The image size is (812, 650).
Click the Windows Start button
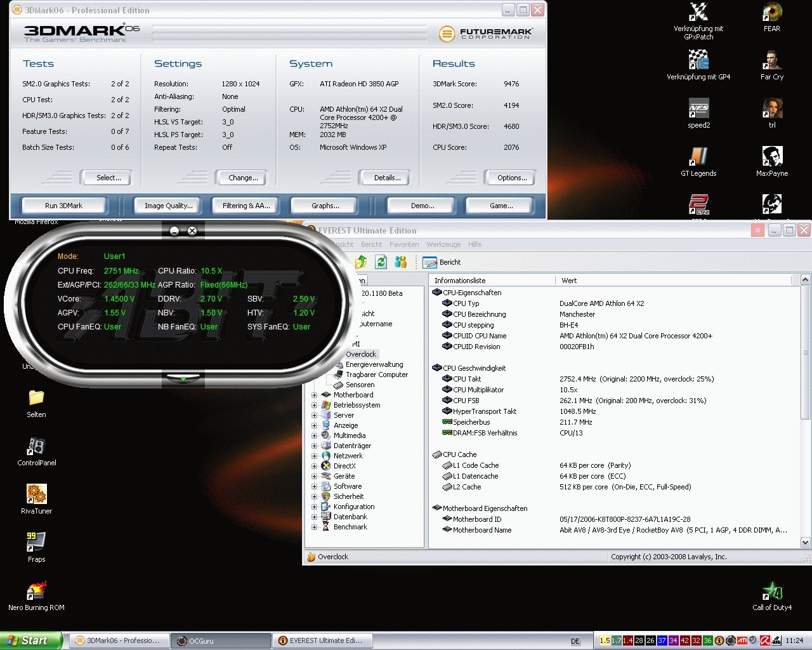31,640
